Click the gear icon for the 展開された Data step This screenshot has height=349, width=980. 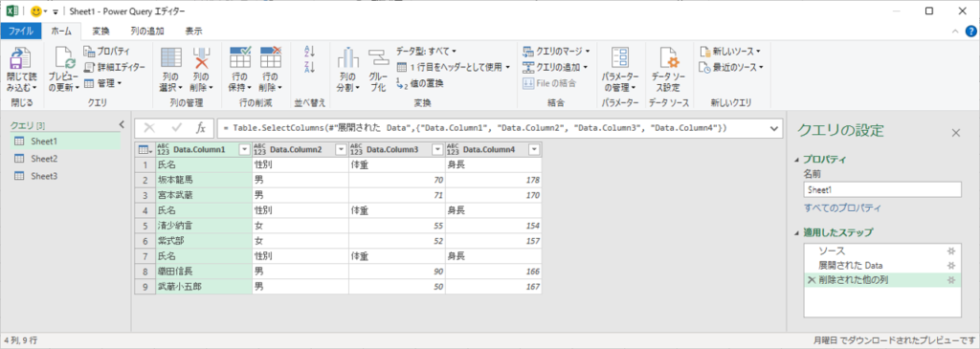click(950, 266)
